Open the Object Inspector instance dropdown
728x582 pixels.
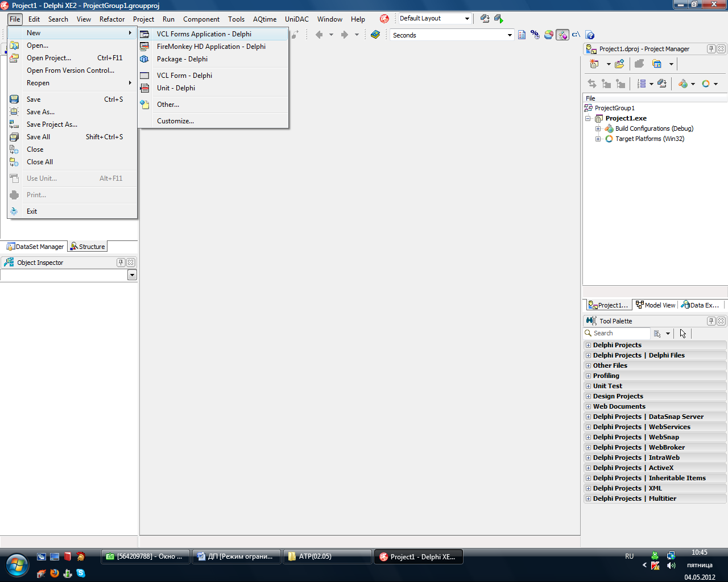pyautogui.click(x=132, y=275)
